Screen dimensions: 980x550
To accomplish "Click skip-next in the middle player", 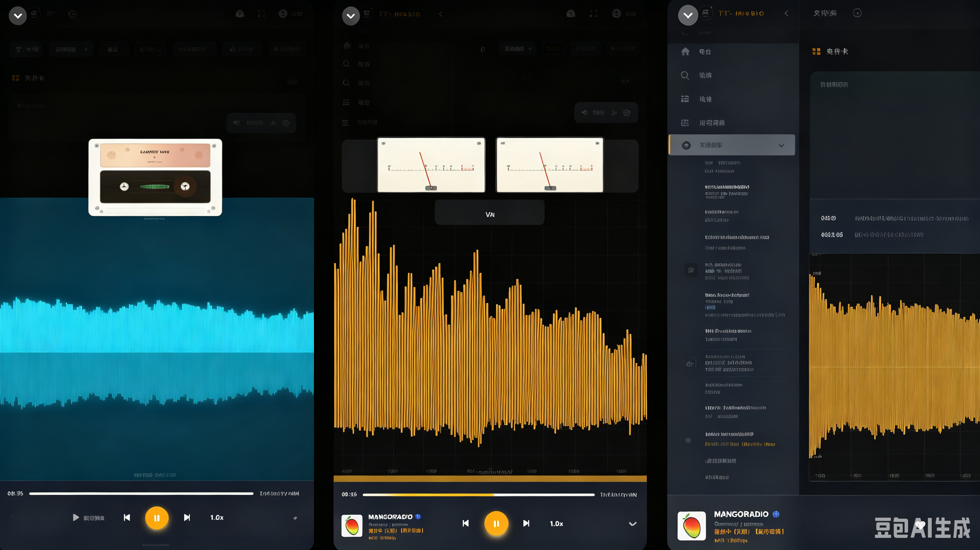I will 526,524.
